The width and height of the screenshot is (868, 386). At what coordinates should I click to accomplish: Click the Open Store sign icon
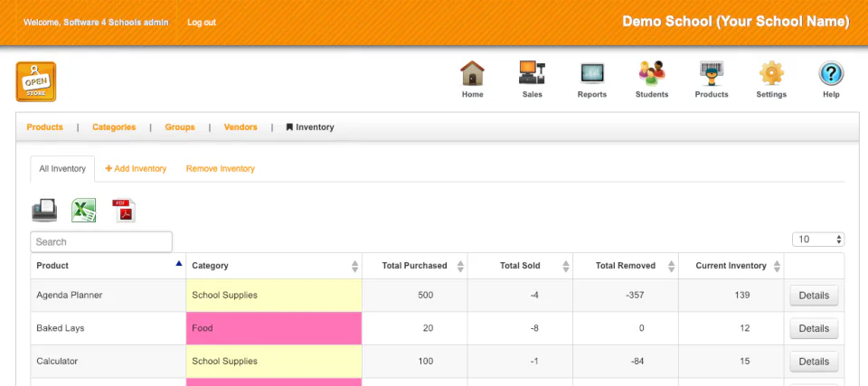click(x=36, y=81)
